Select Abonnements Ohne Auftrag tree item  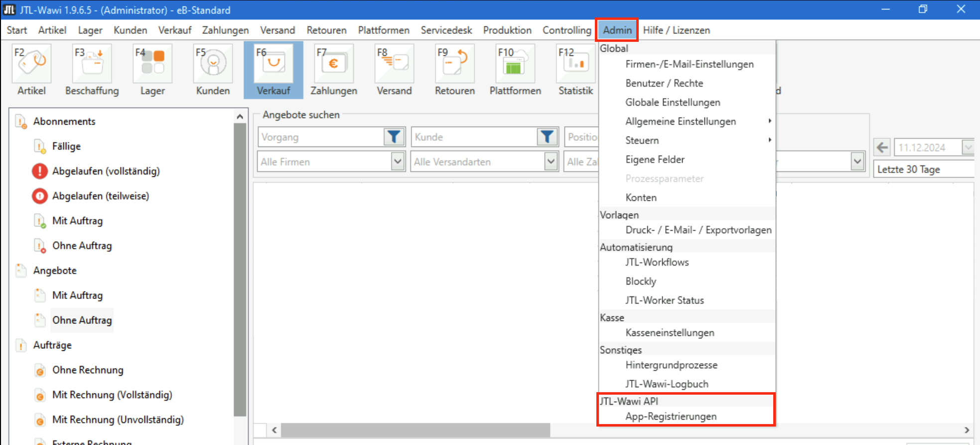click(x=82, y=246)
